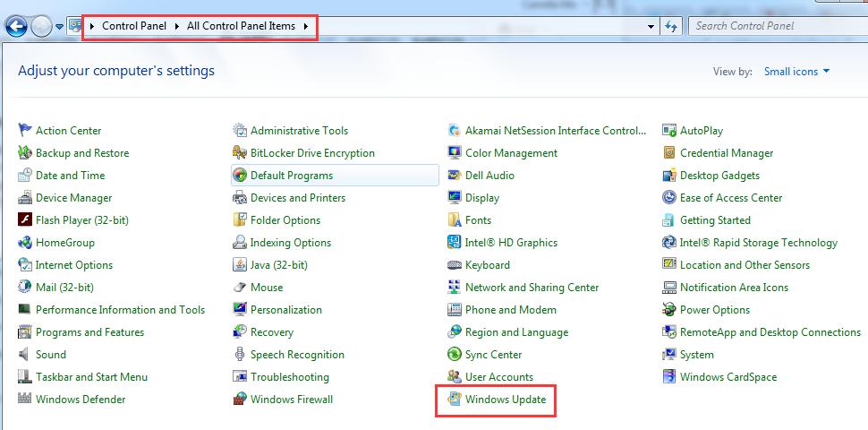Open the View by Small icons dropdown

click(797, 72)
